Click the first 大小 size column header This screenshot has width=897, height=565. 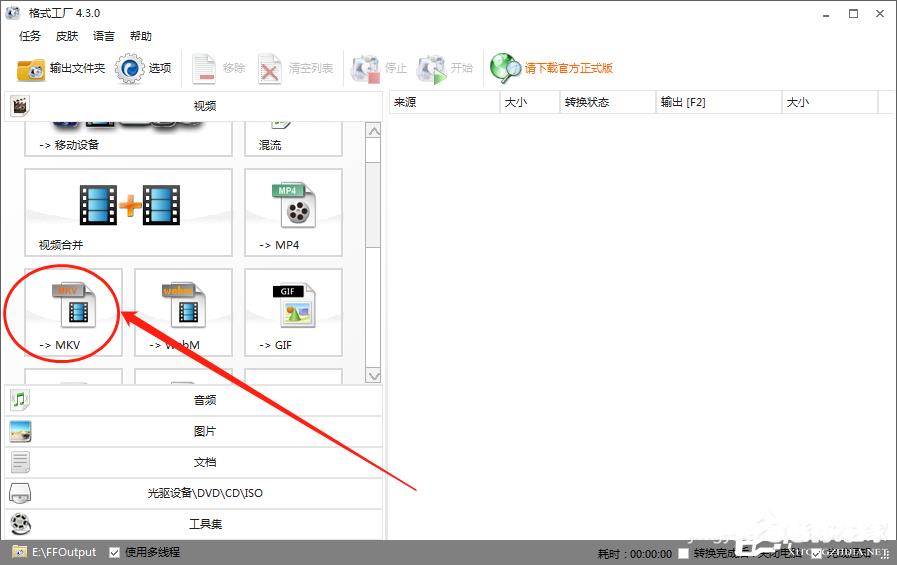point(530,102)
